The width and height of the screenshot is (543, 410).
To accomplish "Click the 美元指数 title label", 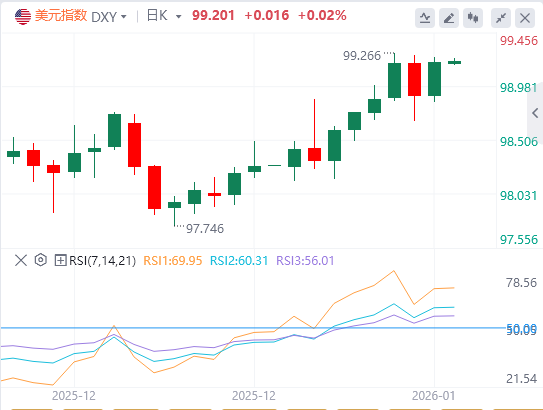I will [61, 16].
